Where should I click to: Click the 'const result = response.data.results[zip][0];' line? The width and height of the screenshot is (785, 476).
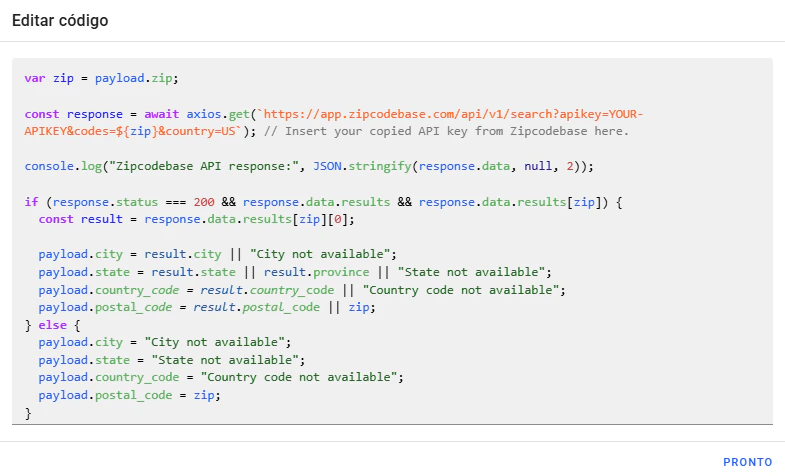click(x=196, y=219)
